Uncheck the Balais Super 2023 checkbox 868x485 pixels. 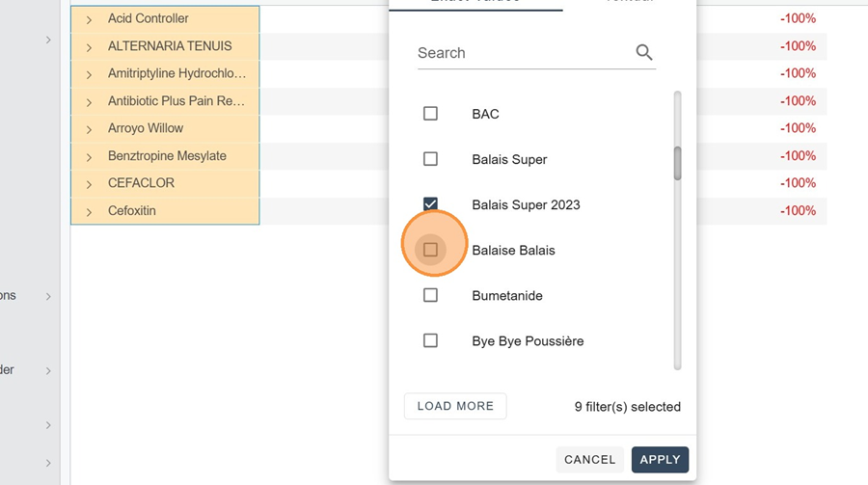[x=431, y=204]
